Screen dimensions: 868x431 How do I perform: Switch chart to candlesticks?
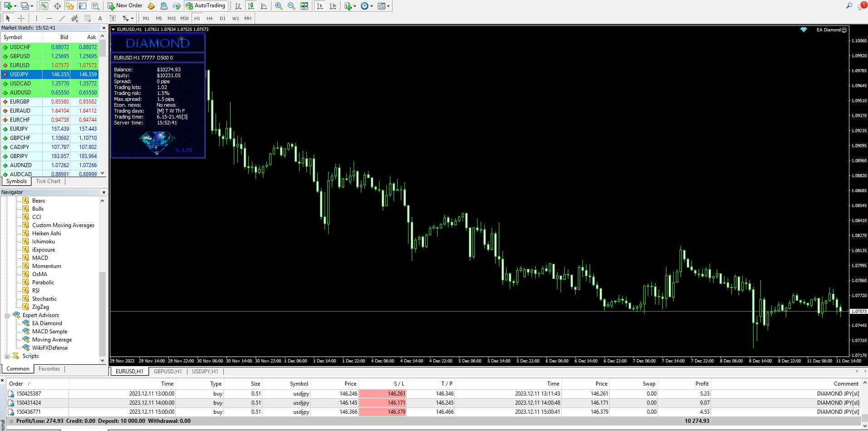[251, 6]
